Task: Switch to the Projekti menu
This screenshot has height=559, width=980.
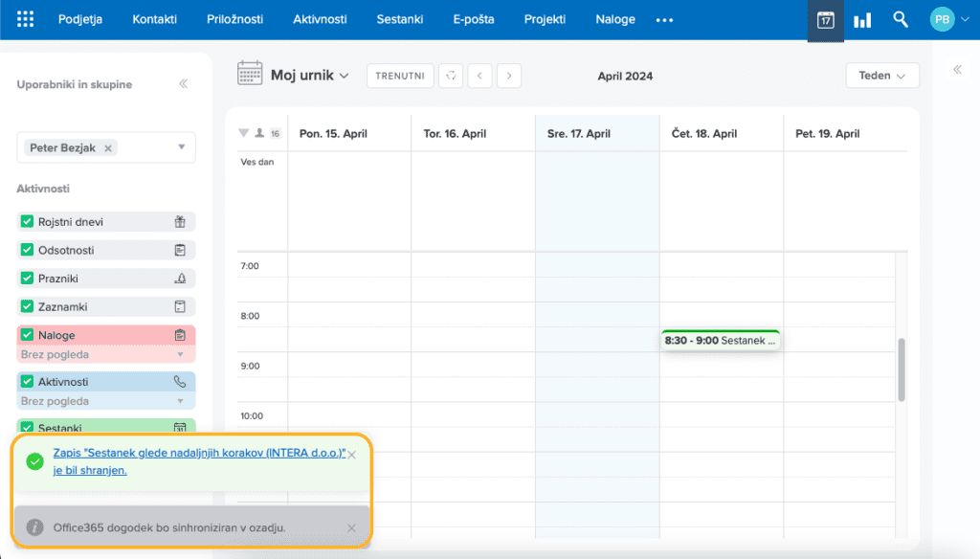Action: 545,19
